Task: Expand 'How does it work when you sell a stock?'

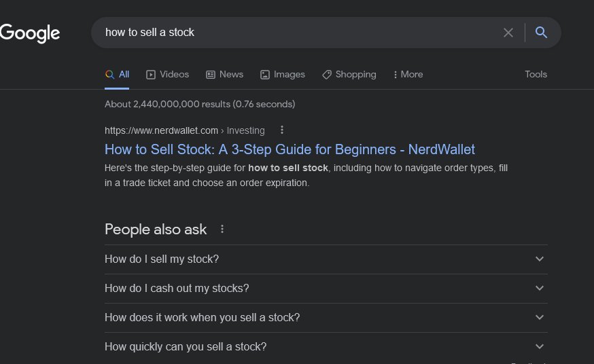Action: point(326,317)
